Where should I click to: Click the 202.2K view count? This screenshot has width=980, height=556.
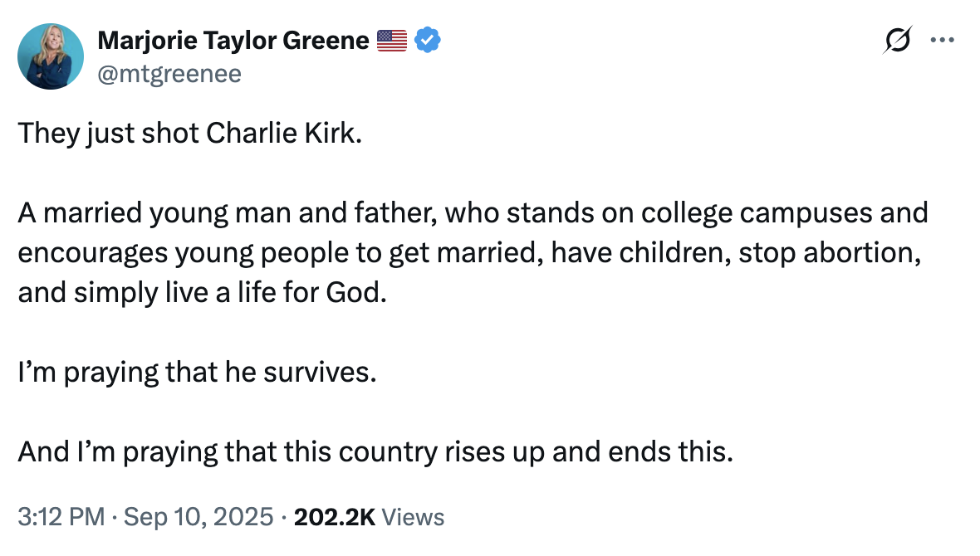[x=335, y=517]
